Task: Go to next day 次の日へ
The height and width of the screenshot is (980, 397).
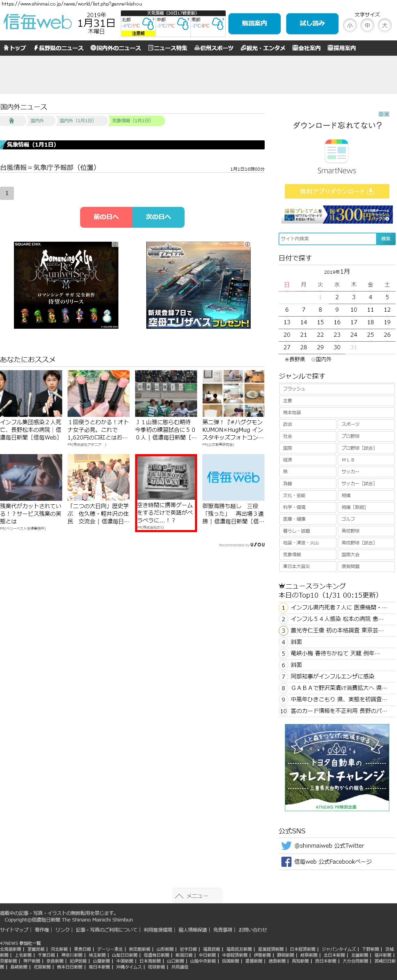Action: 158,217
